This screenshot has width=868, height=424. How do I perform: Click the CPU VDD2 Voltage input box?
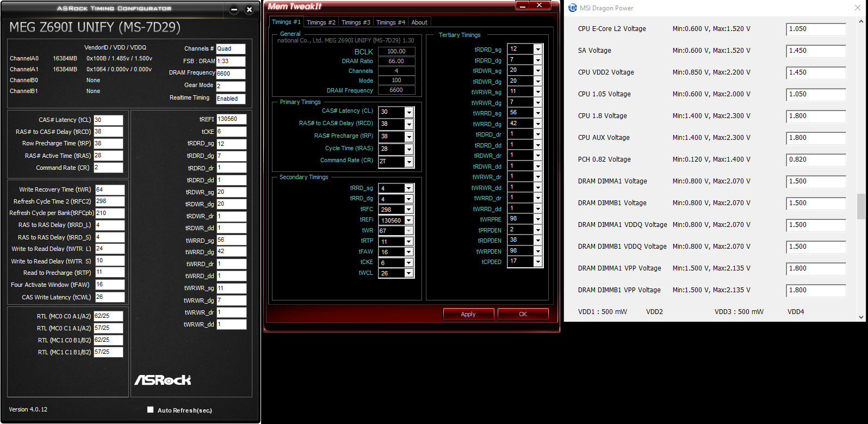(x=816, y=73)
